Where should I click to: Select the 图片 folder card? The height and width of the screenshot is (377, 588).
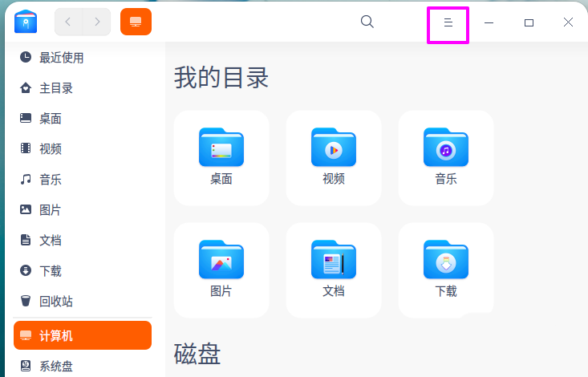(221, 270)
